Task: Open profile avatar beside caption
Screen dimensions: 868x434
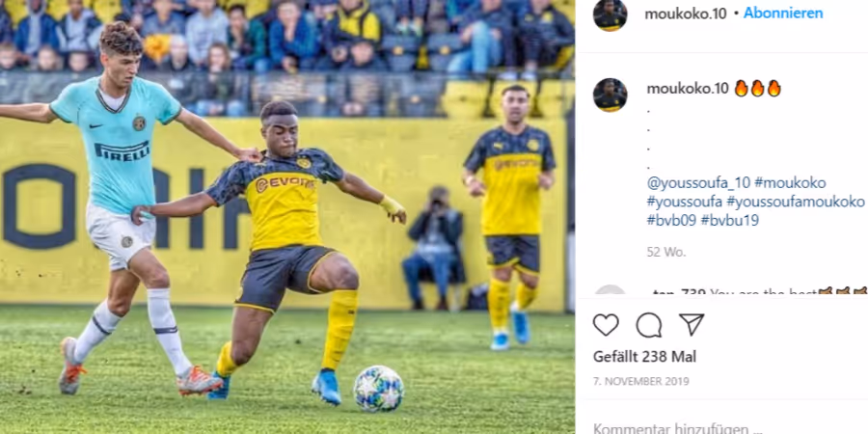Action: 610,95
